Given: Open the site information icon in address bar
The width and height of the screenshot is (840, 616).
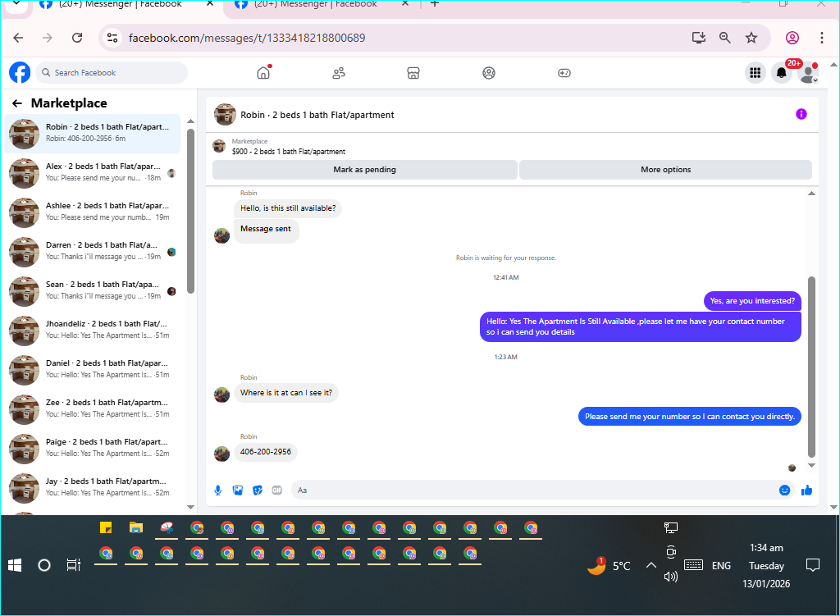Looking at the screenshot, I should pos(112,38).
